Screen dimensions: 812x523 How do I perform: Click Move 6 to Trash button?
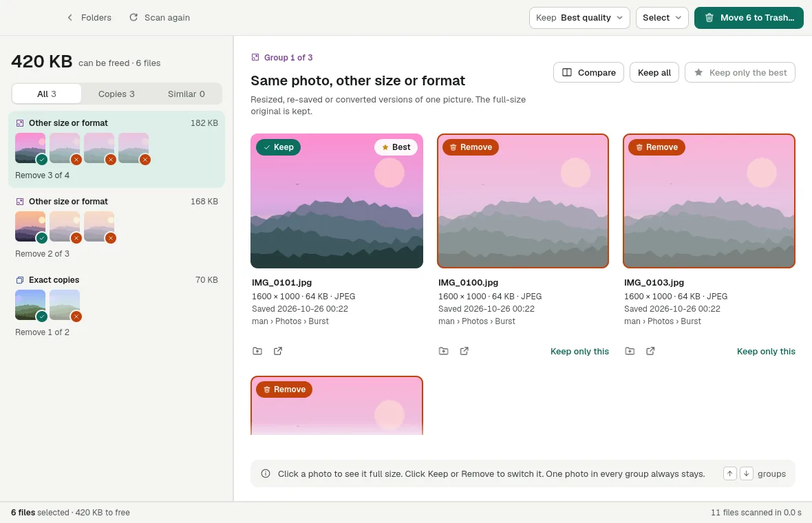pos(749,18)
